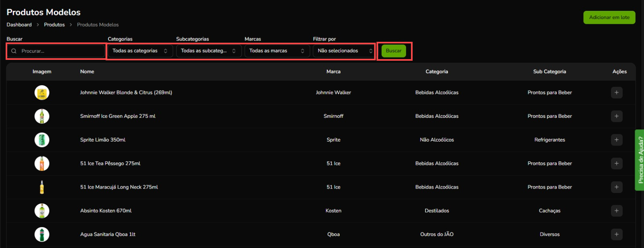Screen dimensions: 644x248
Task: Click subcategory cell Refrigerantes
Action: 549,140
